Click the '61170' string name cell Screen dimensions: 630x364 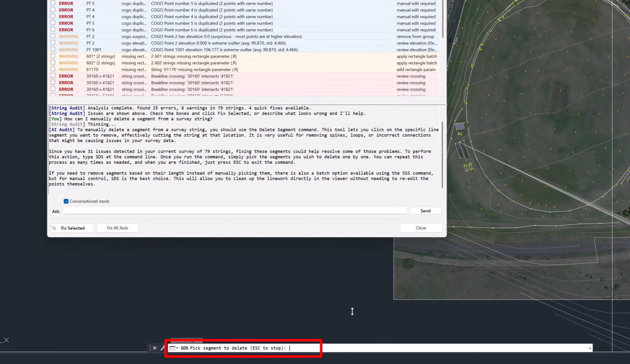pyautogui.click(x=92, y=69)
